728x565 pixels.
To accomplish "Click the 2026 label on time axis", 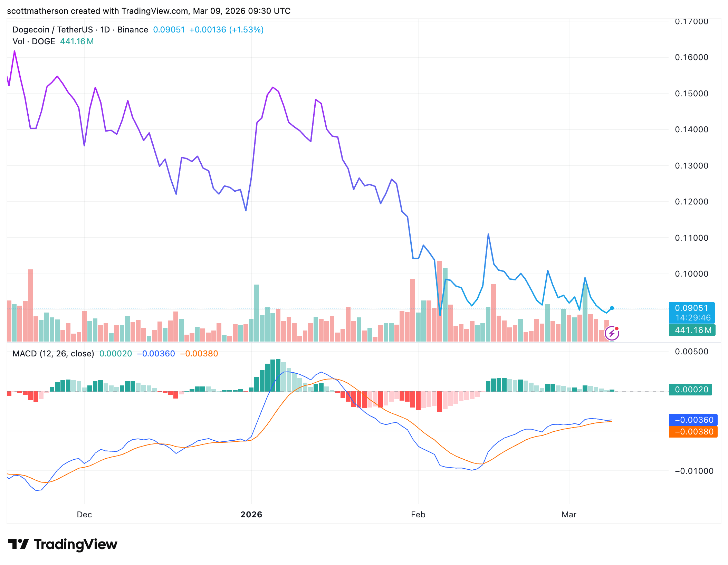I will coord(251,515).
